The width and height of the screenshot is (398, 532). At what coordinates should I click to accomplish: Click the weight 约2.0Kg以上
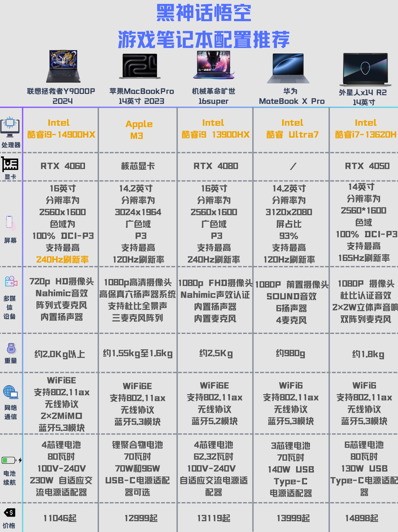coord(60,354)
